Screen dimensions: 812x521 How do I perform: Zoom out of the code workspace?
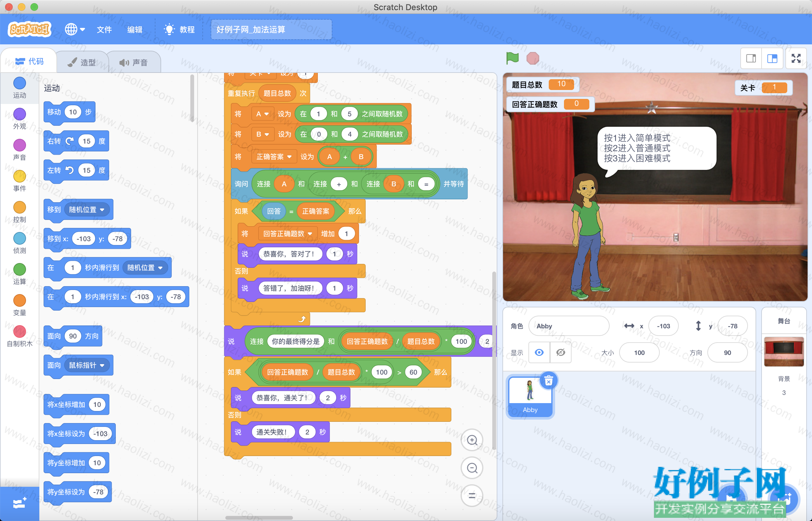tap(472, 468)
